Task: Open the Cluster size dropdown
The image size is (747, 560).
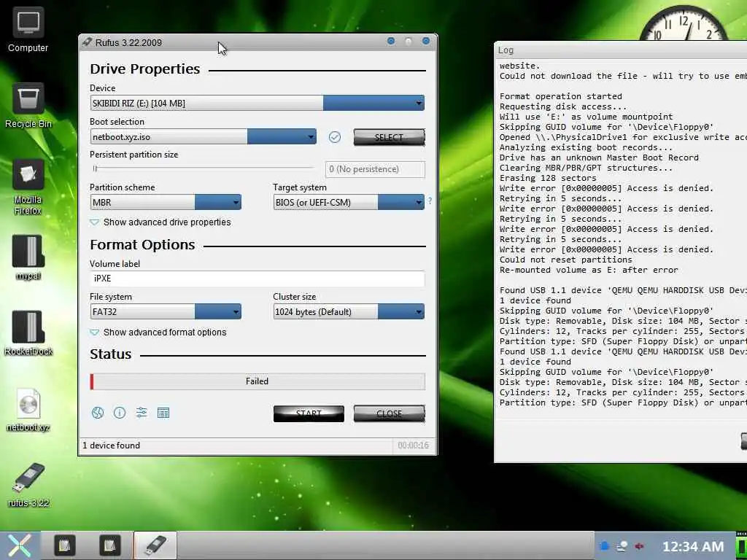Action: 349,312
